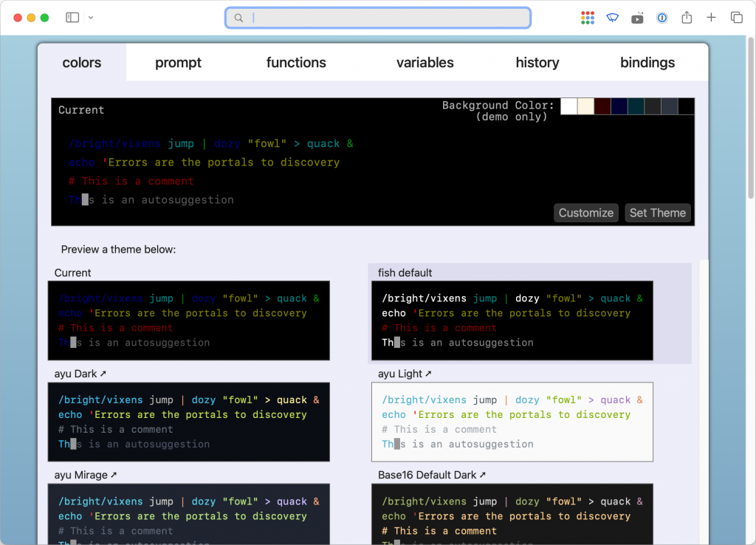
Task: Preview the Base16 Default Dark theme thumbnail
Action: click(x=512, y=514)
